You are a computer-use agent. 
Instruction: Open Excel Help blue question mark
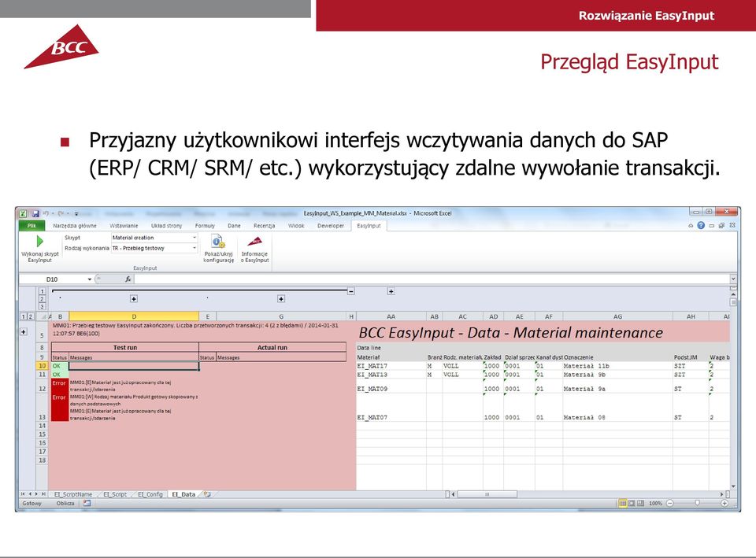tap(701, 226)
